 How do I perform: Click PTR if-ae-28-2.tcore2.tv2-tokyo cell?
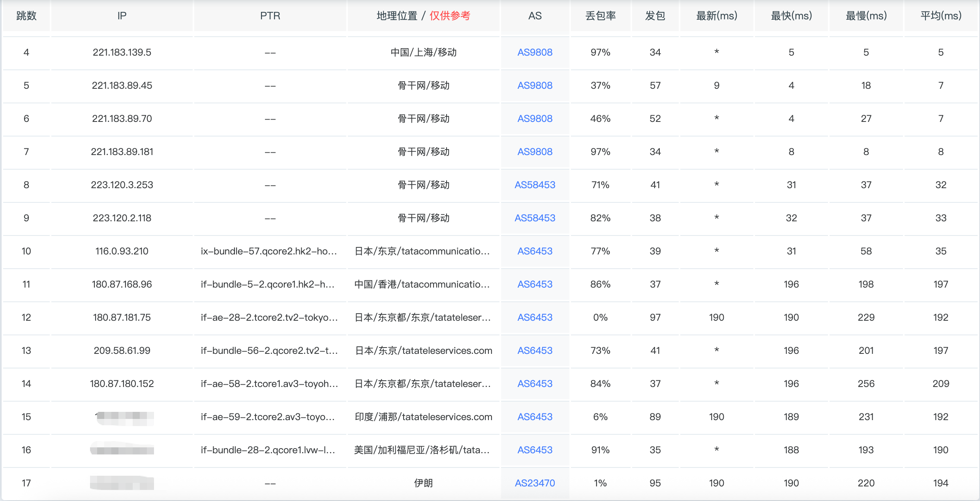(x=269, y=318)
